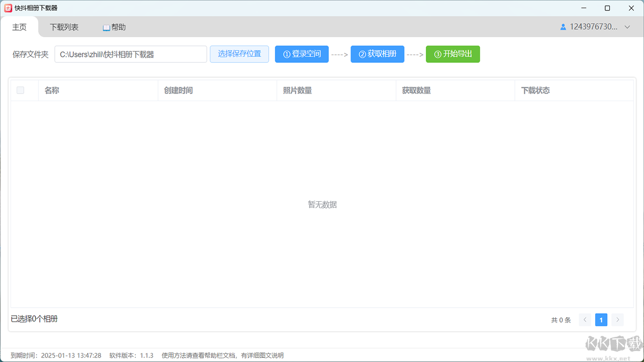Click the 下载状态 column header
Viewport: 644px width, 362px height.
point(535,90)
